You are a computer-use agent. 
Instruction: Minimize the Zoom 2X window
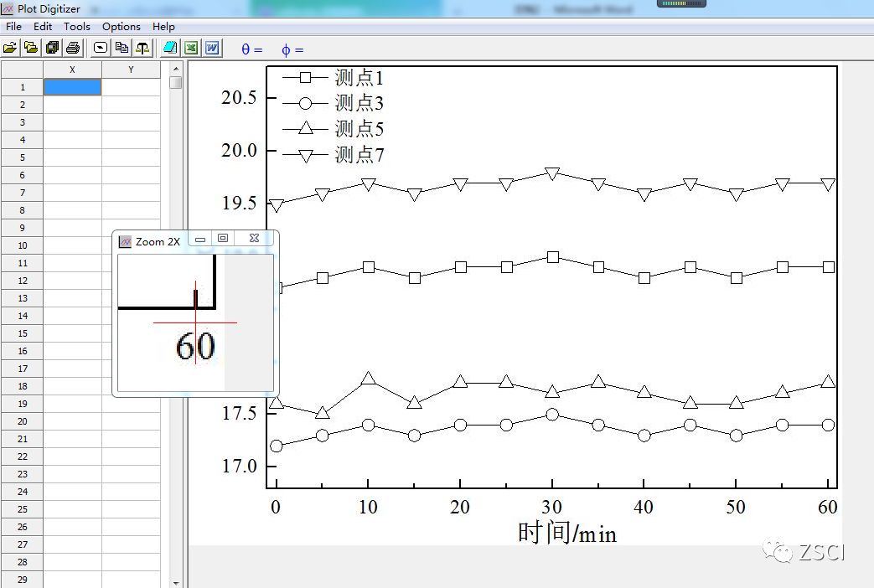(200, 239)
